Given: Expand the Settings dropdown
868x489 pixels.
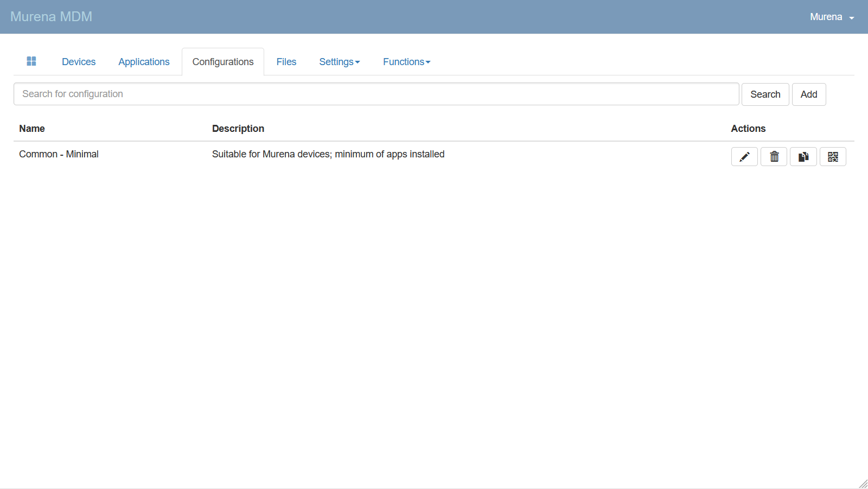Looking at the screenshot, I should click(339, 62).
